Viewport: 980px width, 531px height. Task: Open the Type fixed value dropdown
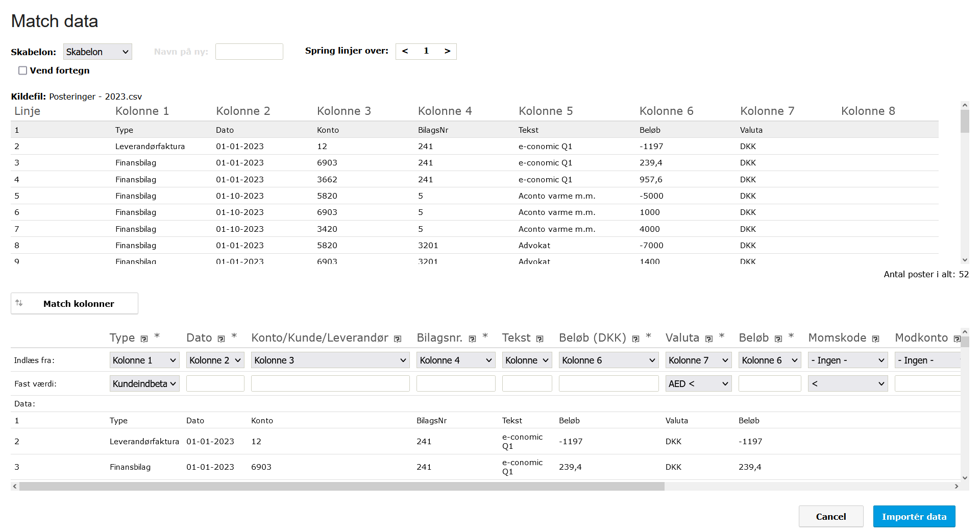coord(144,383)
